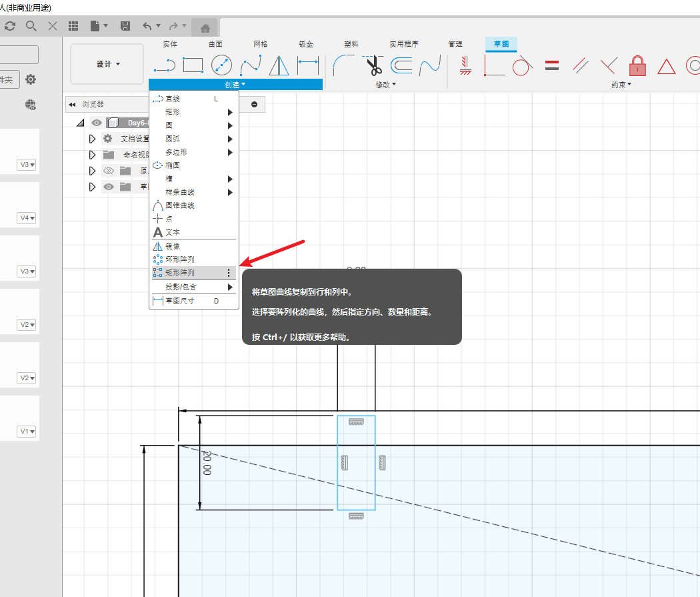Collapse the 浏览器 panel with double-arrow button
700x597 pixels.
(72, 105)
